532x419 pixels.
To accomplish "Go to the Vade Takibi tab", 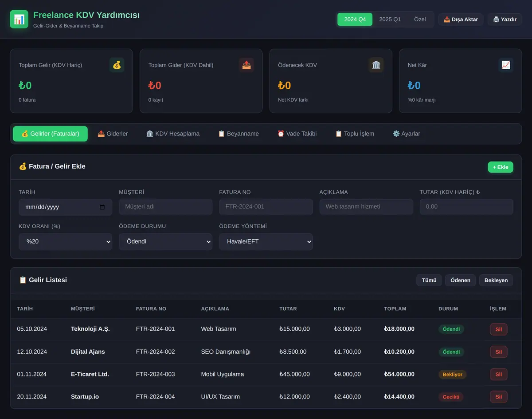I will pyautogui.click(x=297, y=134).
